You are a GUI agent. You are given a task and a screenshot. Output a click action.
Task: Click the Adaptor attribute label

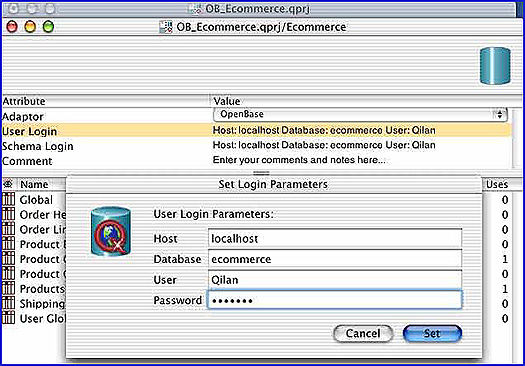click(23, 117)
